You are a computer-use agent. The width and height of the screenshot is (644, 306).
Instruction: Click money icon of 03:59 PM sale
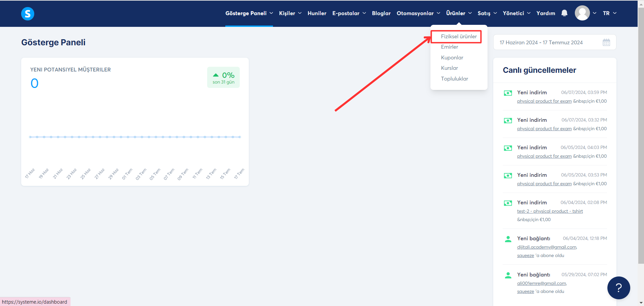click(x=508, y=93)
